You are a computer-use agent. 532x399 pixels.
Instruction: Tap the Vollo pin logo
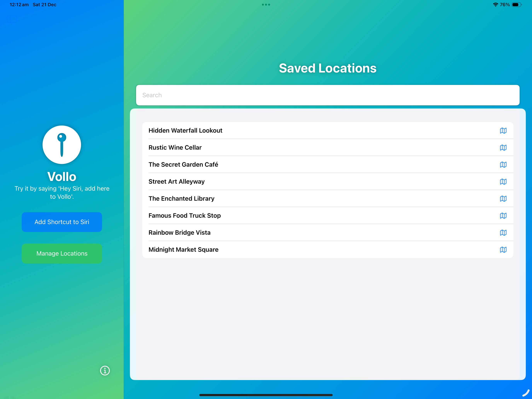click(x=62, y=145)
